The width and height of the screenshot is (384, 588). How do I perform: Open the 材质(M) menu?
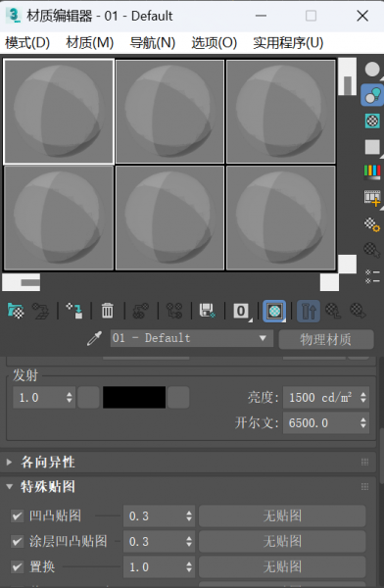pyautogui.click(x=89, y=43)
